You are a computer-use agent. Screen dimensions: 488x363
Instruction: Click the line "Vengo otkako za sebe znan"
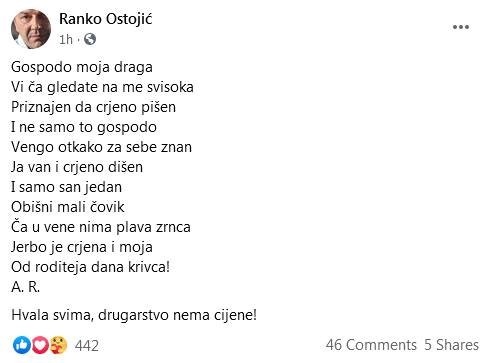point(101,147)
